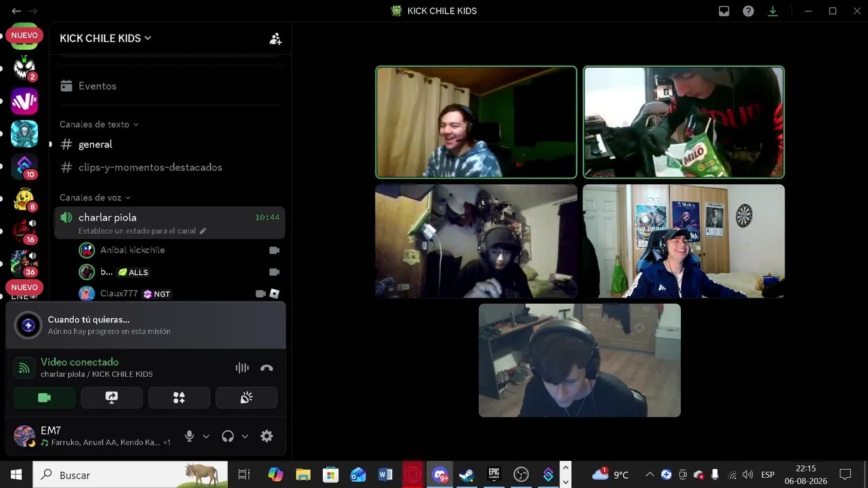Open Opera GX from the taskbar
Image resolution: width=868 pixels, height=488 pixels.
(412, 474)
